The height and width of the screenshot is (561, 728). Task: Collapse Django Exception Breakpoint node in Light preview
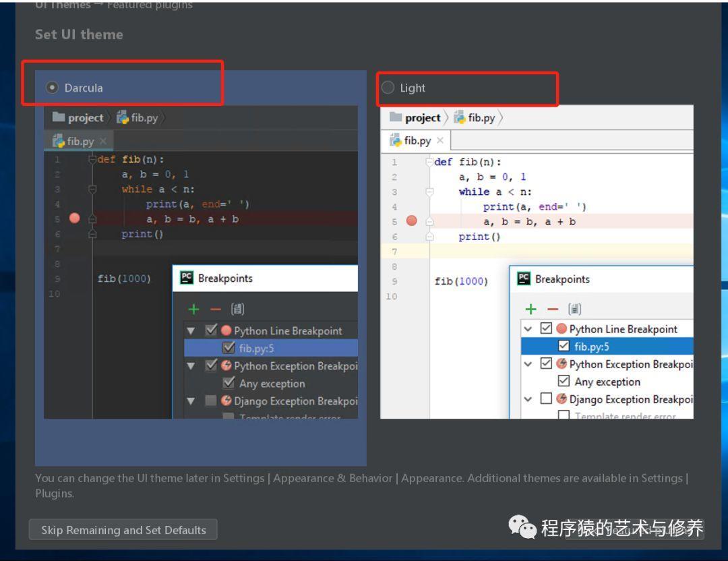coord(528,399)
